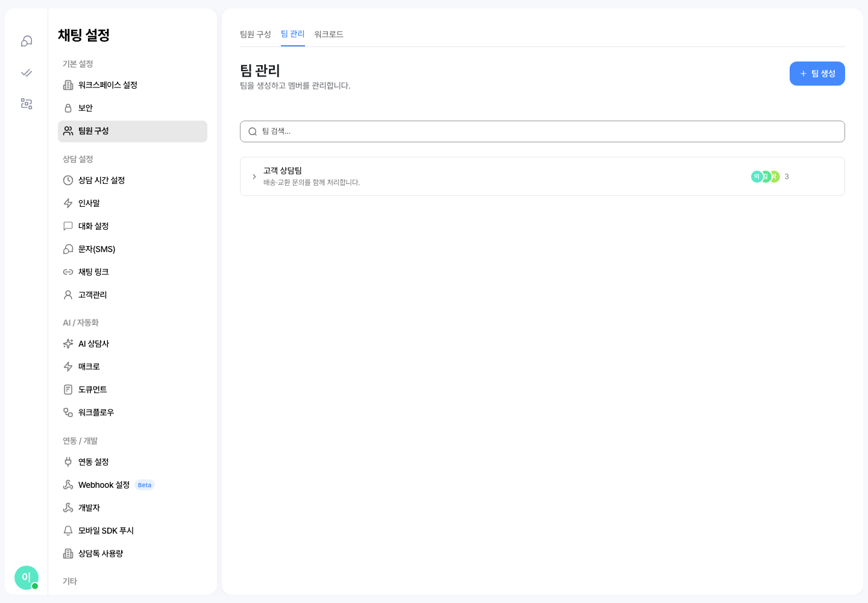The image size is (868, 603).
Task: Click the plug icon beside 연동 설정
Action: (68, 462)
